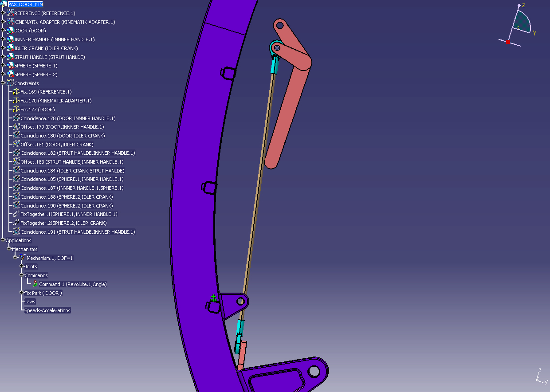Viewport: 550px width, 392px height.
Task: Expand the SPHERE (SPHERE.2) node
Action: point(3,74)
